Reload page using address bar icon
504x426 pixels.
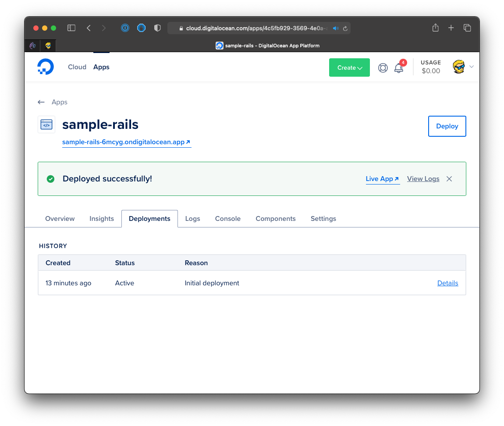pos(345,28)
